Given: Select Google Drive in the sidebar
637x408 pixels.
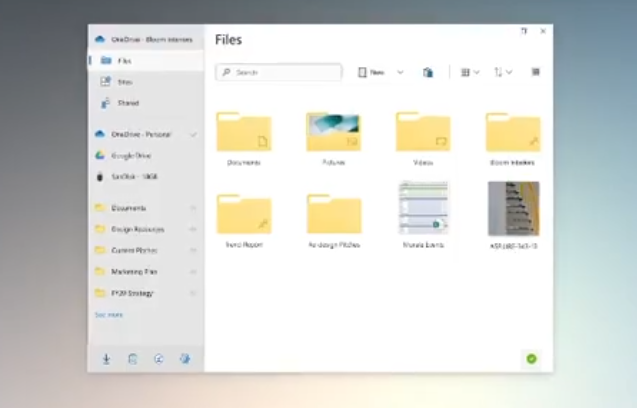Looking at the screenshot, I should click(x=131, y=156).
